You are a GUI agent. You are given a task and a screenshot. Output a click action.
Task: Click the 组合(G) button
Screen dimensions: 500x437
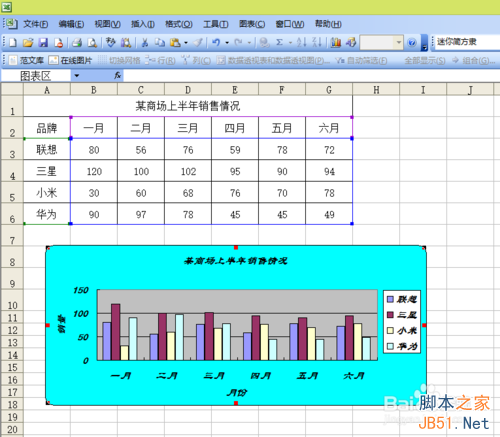tap(474, 60)
